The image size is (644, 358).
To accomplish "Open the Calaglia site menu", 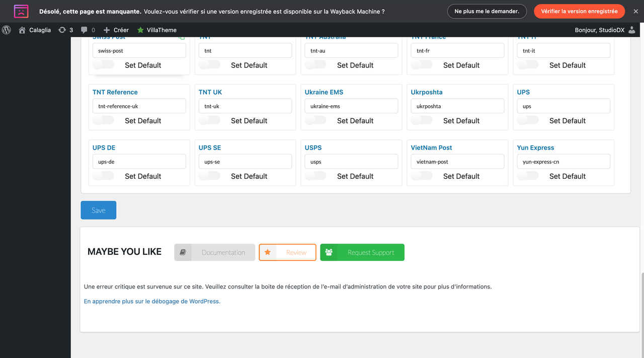I will tap(35, 30).
